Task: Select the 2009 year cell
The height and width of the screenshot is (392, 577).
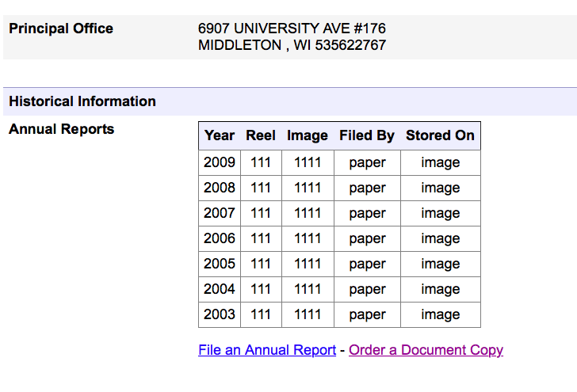Action: click(220, 162)
